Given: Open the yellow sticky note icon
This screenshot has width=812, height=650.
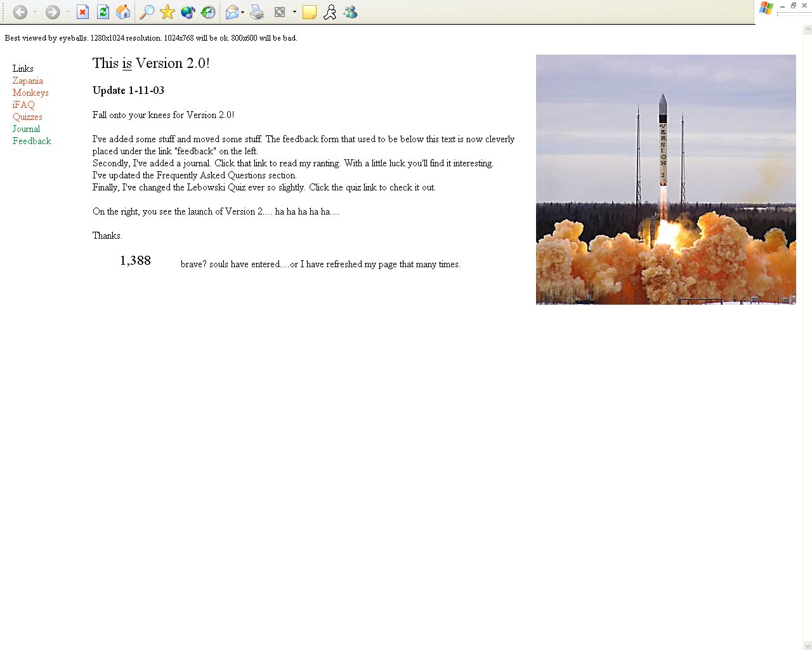Looking at the screenshot, I should click(x=310, y=12).
